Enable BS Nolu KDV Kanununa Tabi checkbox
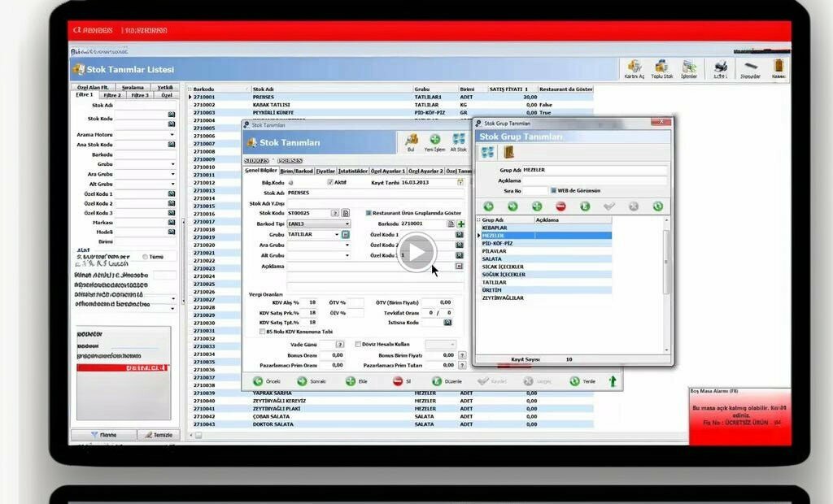Screen dimensions: 833x504 coord(262,332)
